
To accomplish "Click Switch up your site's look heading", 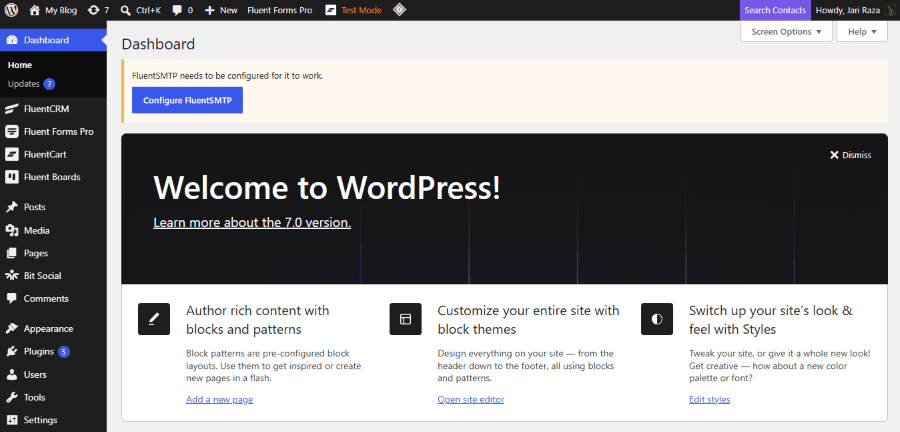I will click(771, 320).
